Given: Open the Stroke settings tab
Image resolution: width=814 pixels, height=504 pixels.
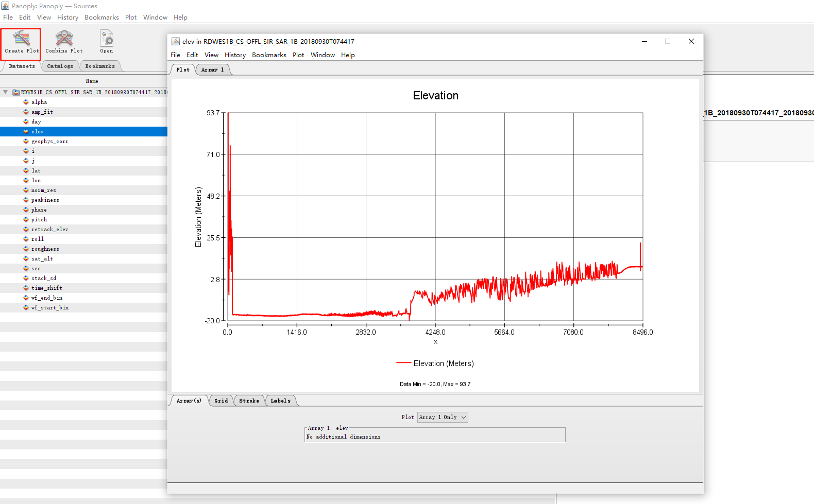Looking at the screenshot, I should (249, 401).
